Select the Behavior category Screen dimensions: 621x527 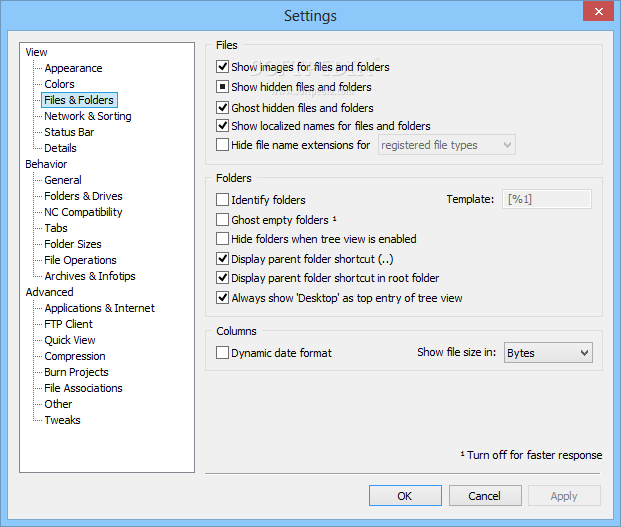tap(46, 164)
